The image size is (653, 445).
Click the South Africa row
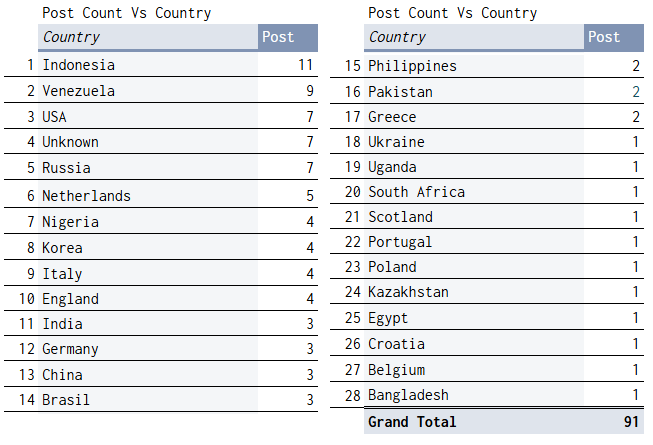click(x=487, y=192)
